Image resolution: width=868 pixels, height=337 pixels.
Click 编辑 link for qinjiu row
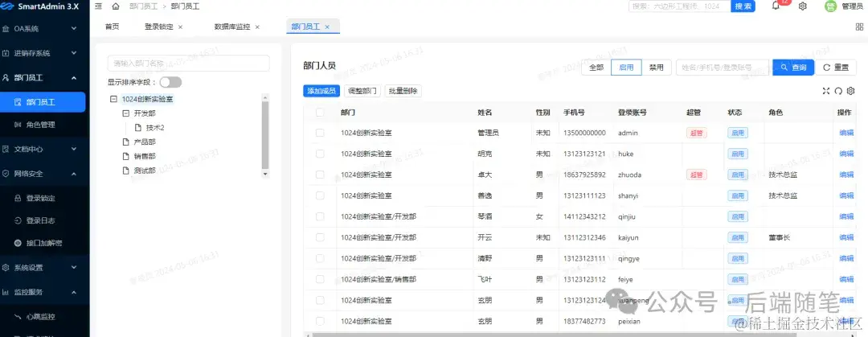[846, 216]
